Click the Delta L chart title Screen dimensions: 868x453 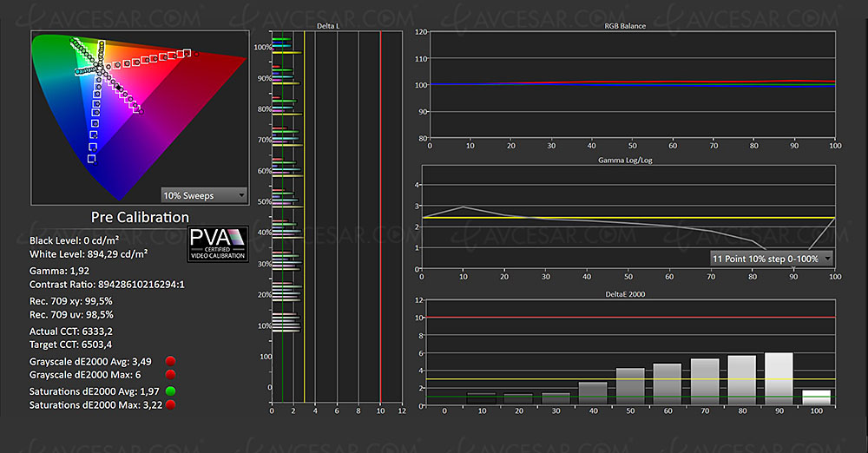point(329,26)
